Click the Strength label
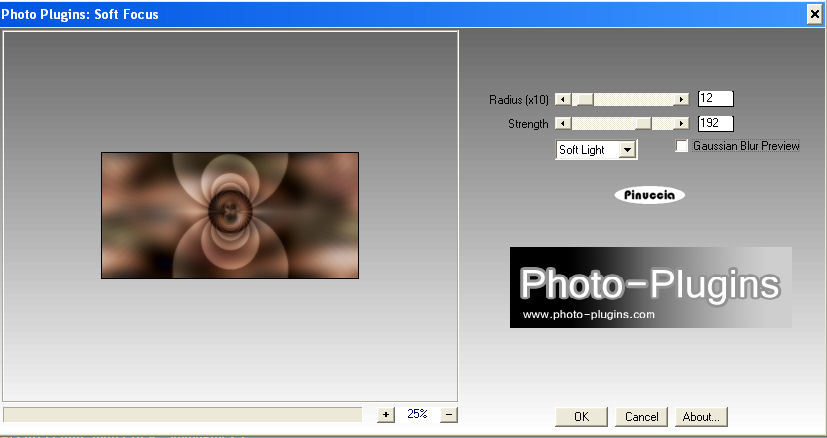Screen dimensions: 827x438 pyautogui.click(x=528, y=124)
